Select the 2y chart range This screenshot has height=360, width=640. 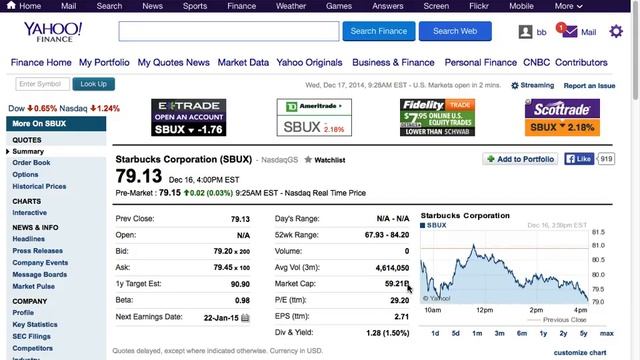[563, 333]
